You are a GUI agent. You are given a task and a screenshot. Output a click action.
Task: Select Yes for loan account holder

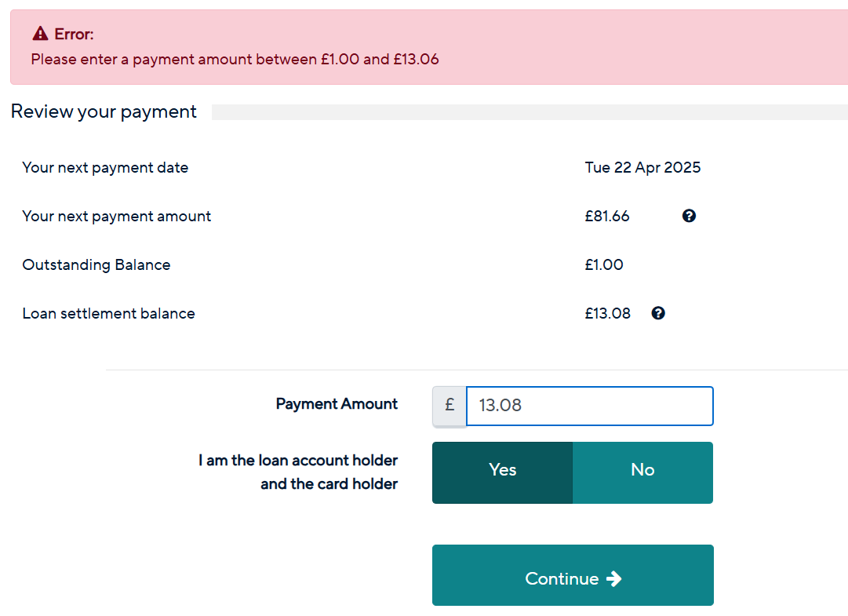click(x=502, y=472)
